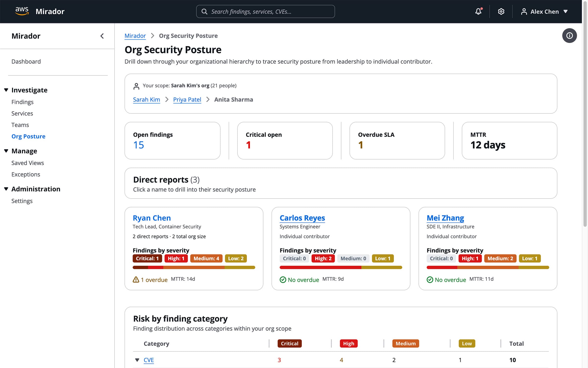Click the scope person icon

pos(136,86)
